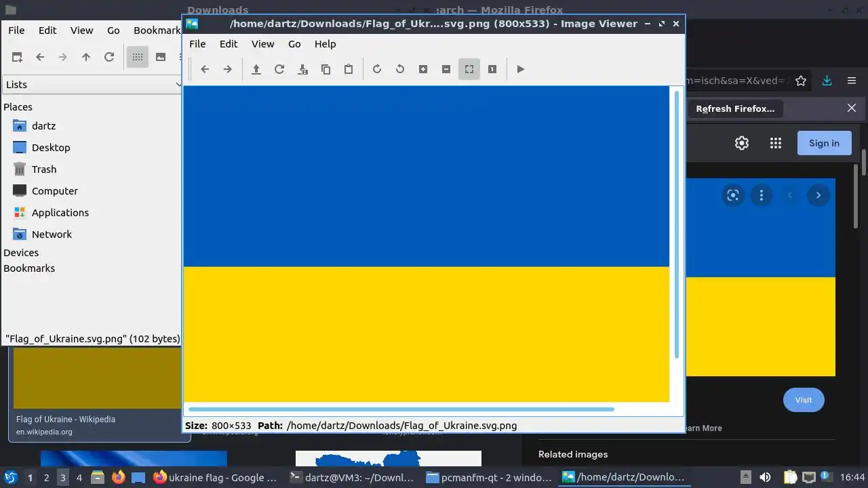
Task: Reload the image in Image Viewer
Action: tap(279, 69)
